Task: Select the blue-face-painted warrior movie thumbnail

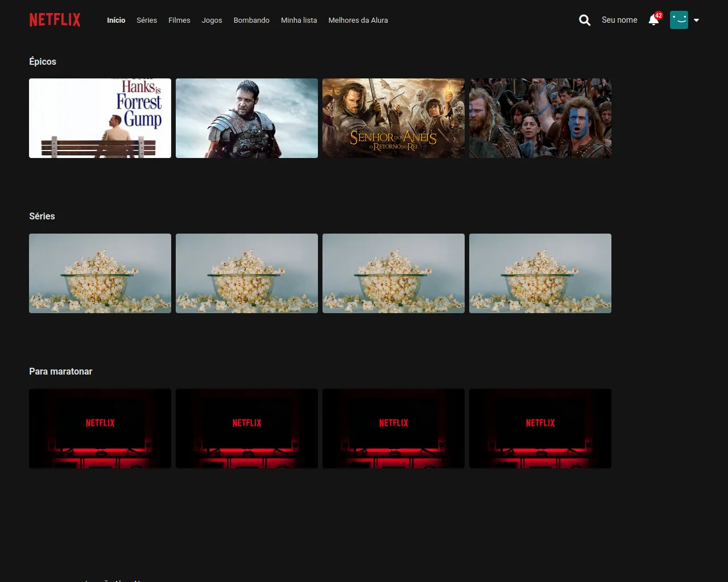Action: click(540, 118)
